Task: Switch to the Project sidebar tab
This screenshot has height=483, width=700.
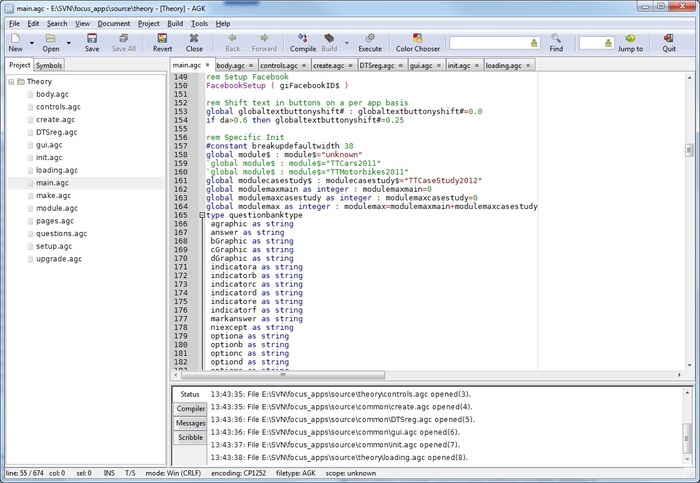Action: tap(20, 65)
